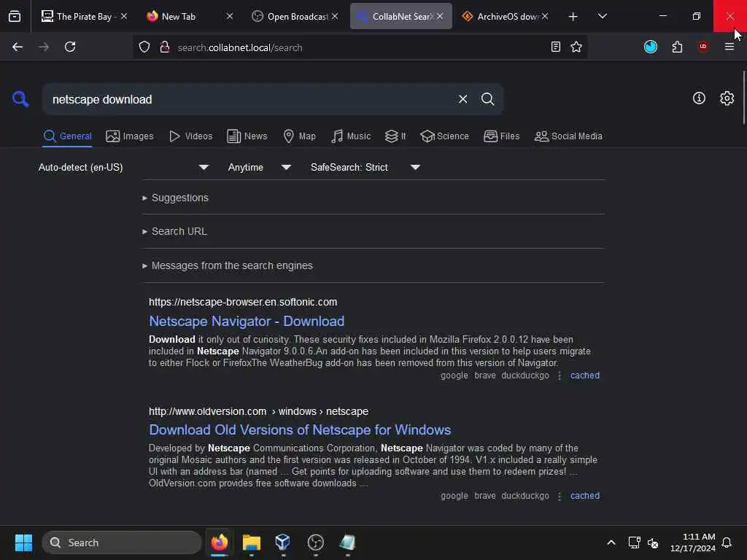
Task: Switch to the Videos category
Action: pyautogui.click(x=190, y=136)
